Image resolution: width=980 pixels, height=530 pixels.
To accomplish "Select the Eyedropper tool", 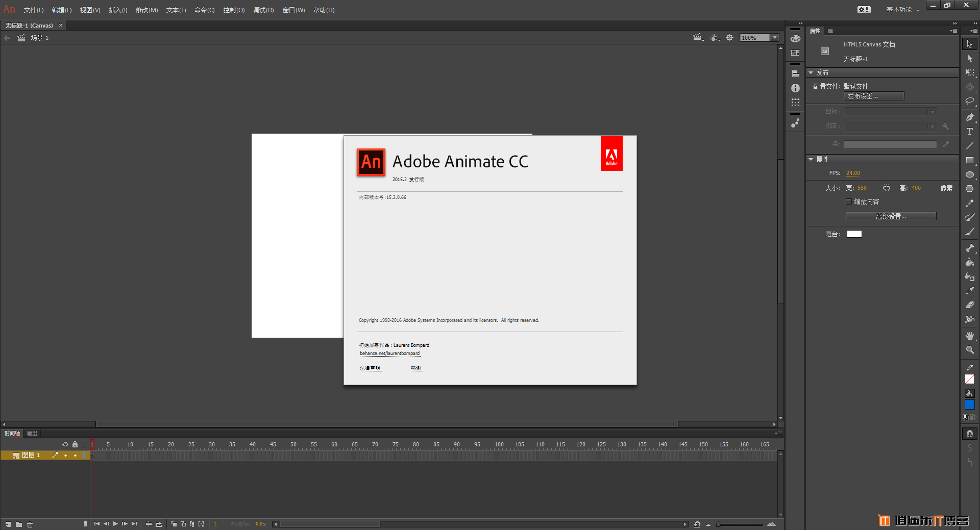I will 970,291.
